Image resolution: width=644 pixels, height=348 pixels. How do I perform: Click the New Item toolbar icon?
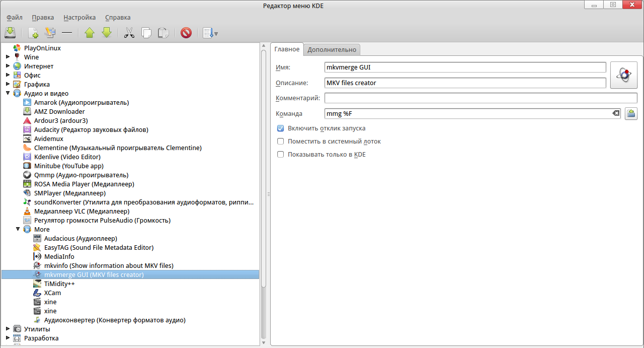tap(33, 33)
